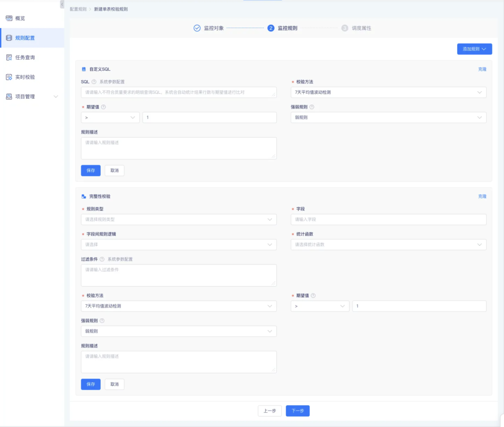Open the 添加规则 dropdown button
The width and height of the screenshot is (504, 427).
[x=475, y=49]
